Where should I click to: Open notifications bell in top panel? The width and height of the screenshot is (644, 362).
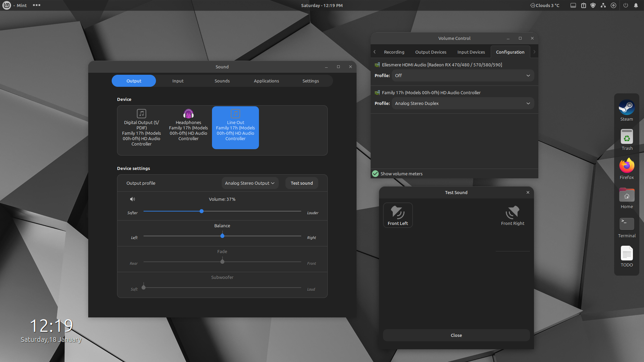point(636,5)
